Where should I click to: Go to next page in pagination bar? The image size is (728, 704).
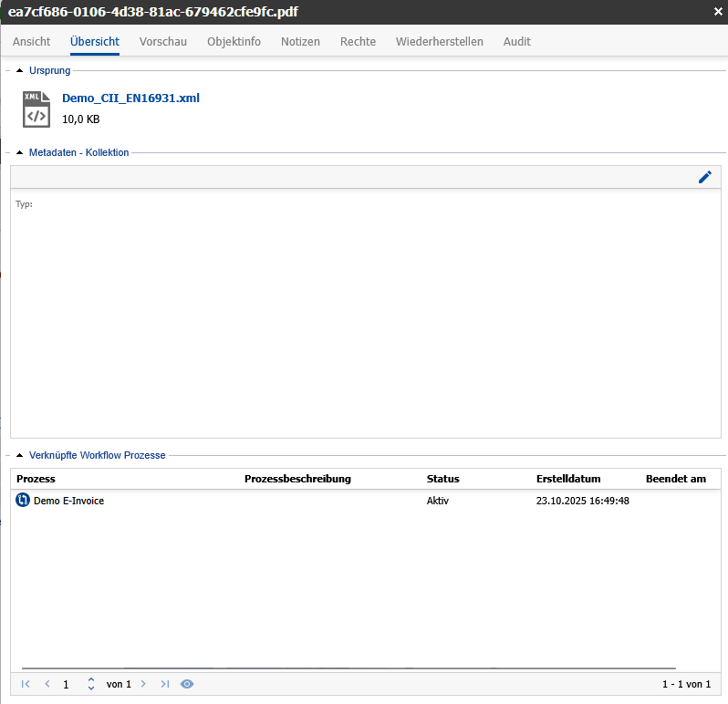pyautogui.click(x=143, y=684)
